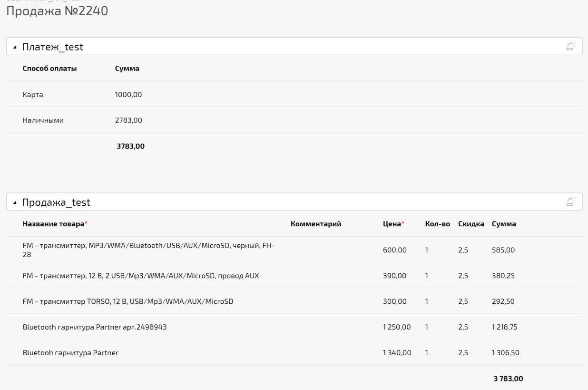The image size is (588, 390).
Task: Select Bluetooth гарнитура Partner арт.2498943 name
Action: pyautogui.click(x=95, y=327)
